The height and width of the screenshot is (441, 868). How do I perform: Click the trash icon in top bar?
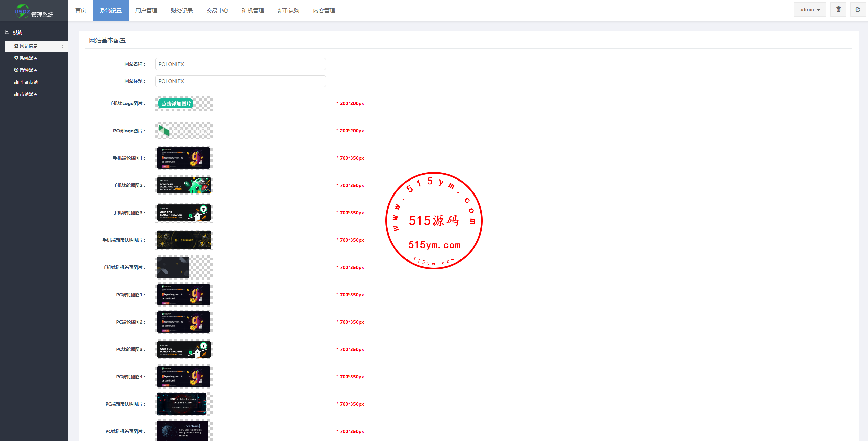(x=838, y=10)
